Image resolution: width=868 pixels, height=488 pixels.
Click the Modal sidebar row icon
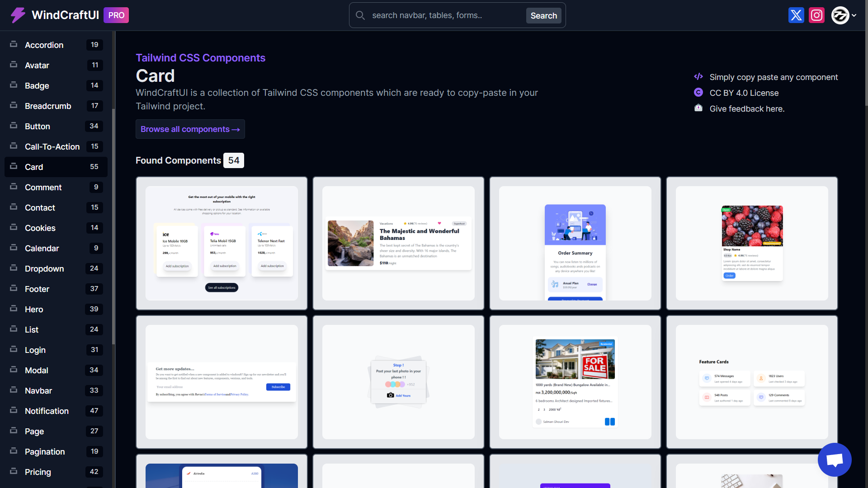[14, 370]
